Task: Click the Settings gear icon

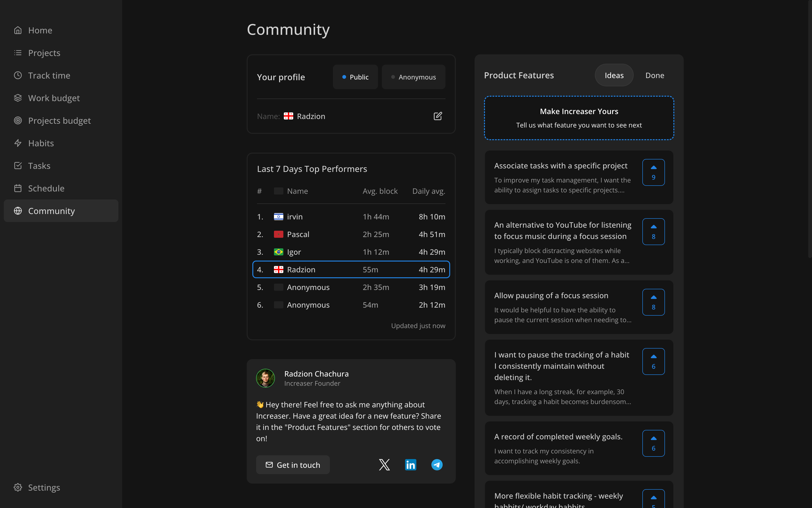Action: pyautogui.click(x=18, y=487)
